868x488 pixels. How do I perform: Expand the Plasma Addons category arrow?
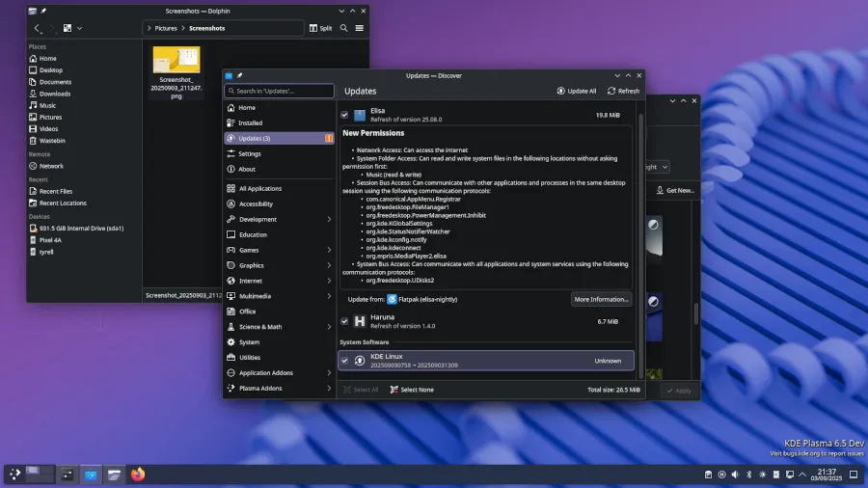point(329,388)
